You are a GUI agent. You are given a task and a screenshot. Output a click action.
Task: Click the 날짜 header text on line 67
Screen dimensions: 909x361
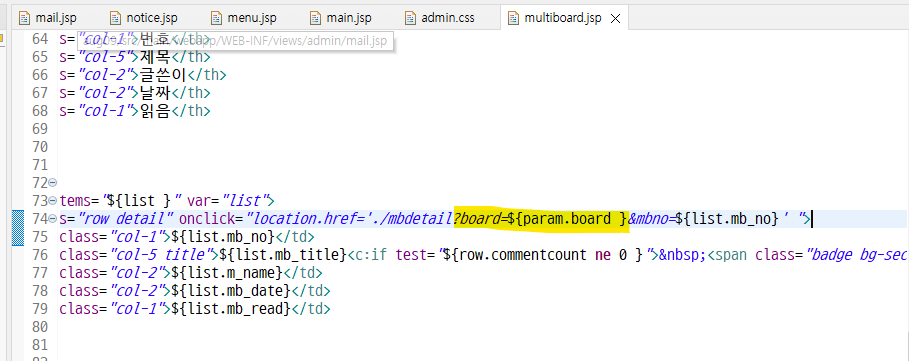click(x=156, y=93)
